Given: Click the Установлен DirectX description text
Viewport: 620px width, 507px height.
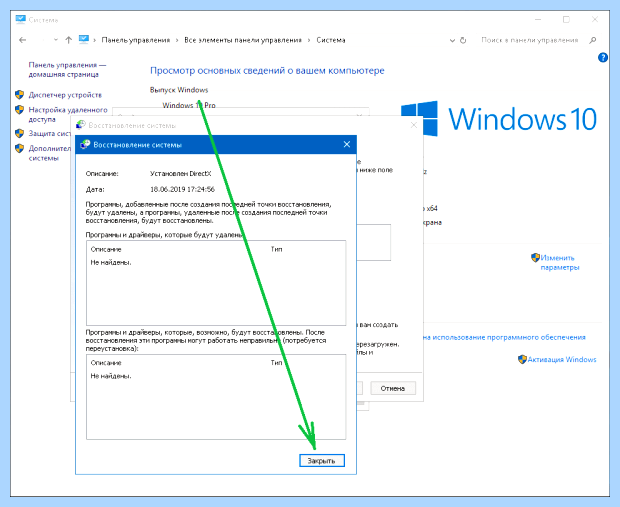Looking at the screenshot, I should pyautogui.click(x=181, y=174).
